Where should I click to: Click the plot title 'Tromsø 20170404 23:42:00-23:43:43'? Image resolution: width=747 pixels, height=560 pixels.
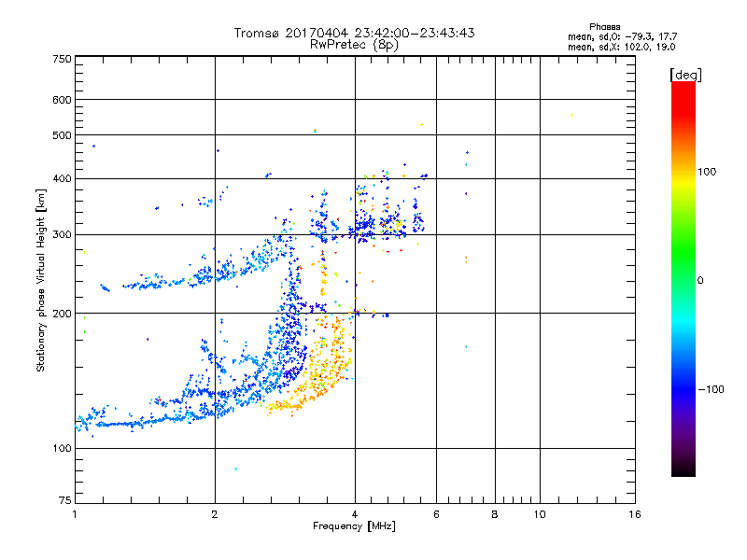pyautogui.click(x=354, y=33)
